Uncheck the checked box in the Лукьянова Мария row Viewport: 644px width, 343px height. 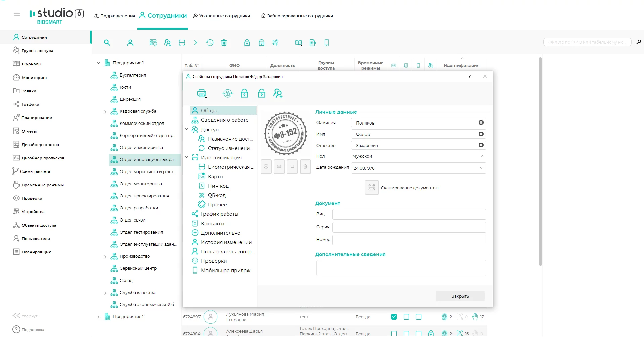coord(394,317)
